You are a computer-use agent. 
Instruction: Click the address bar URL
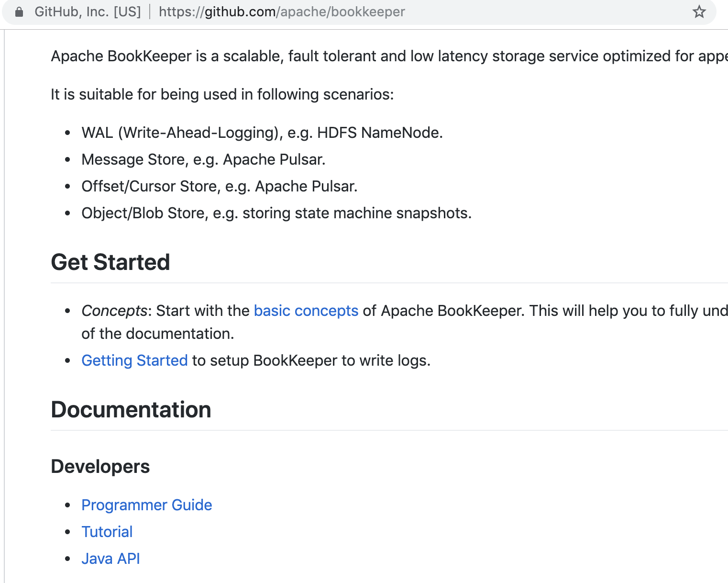(x=281, y=11)
